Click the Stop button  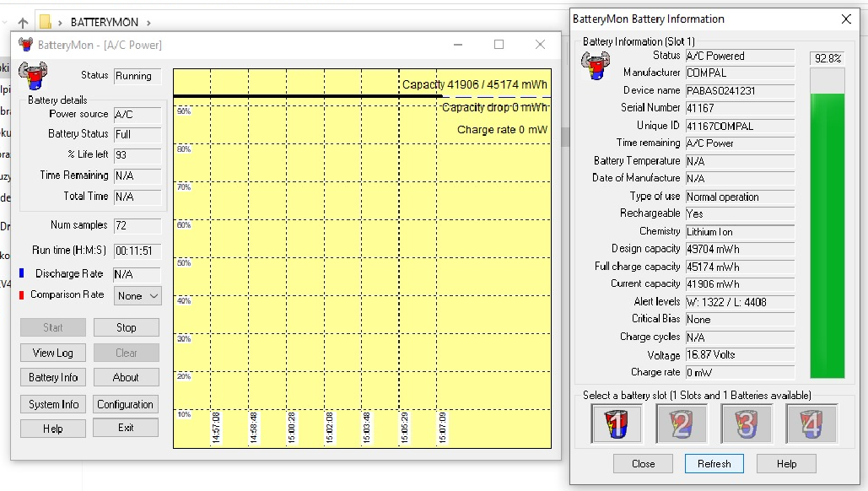coord(127,327)
